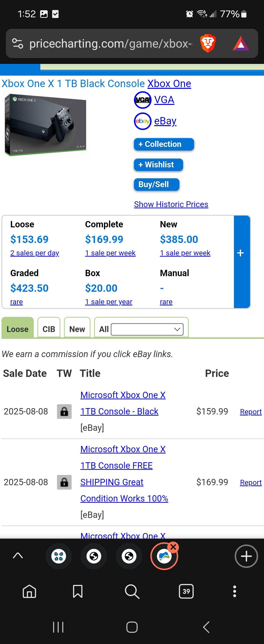Open the 39 tabs switcher
This screenshot has height=644, width=264.
click(x=186, y=591)
